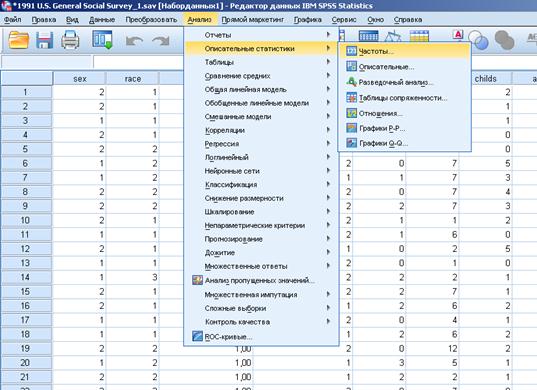Undo the last action with the arrow icon
The height and width of the screenshot is (390, 537).
(x=134, y=41)
